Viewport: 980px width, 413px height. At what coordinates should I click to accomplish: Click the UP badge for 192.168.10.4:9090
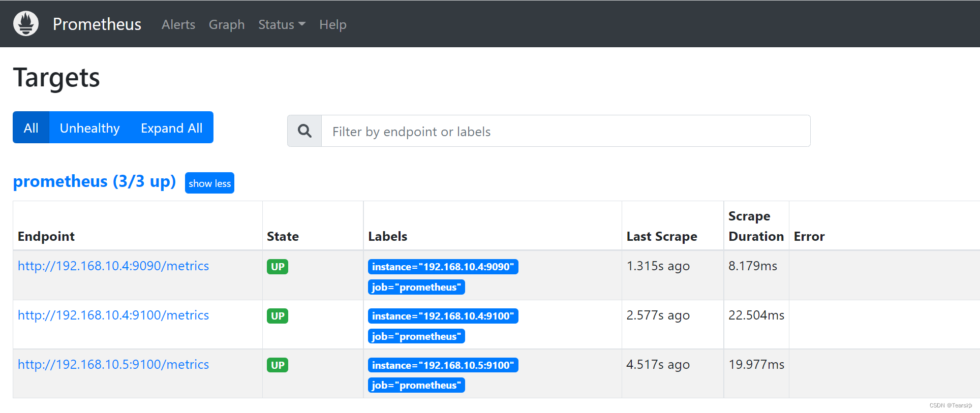[x=278, y=267]
